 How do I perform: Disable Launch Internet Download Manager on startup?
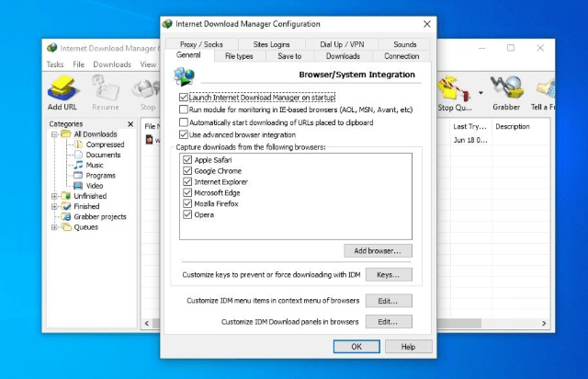click(185, 97)
